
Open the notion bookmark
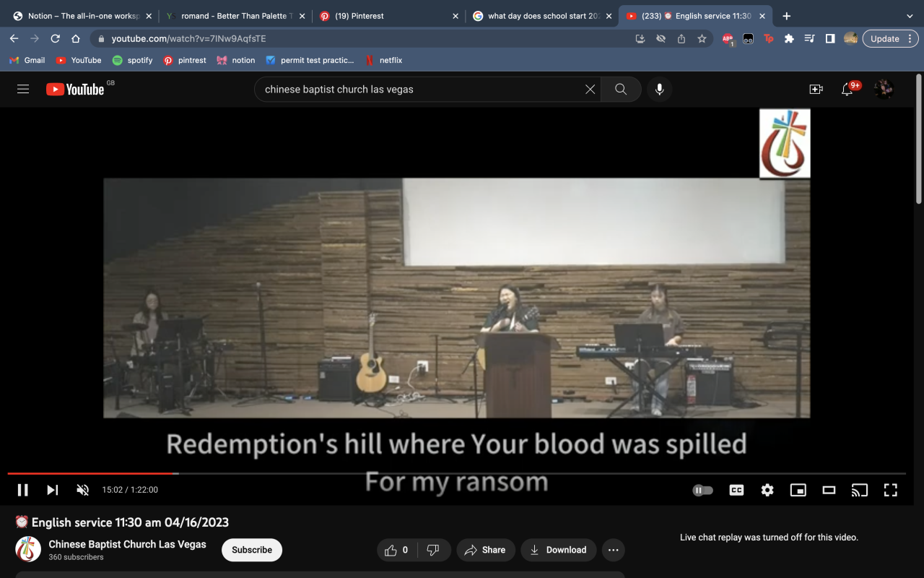(x=236, y=60)
